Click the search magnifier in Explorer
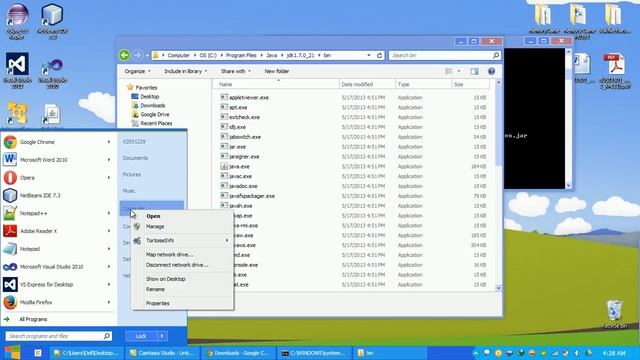 [x=496, y=55]
